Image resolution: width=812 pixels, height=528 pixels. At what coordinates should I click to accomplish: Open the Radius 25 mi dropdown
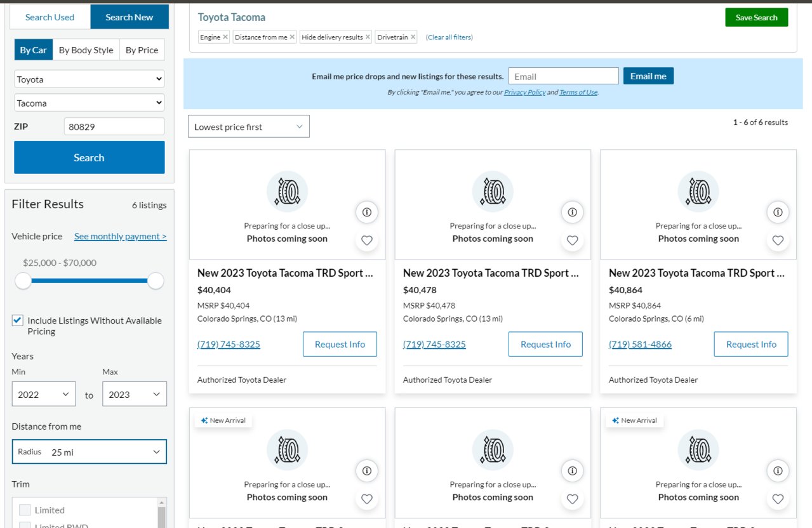90,452
